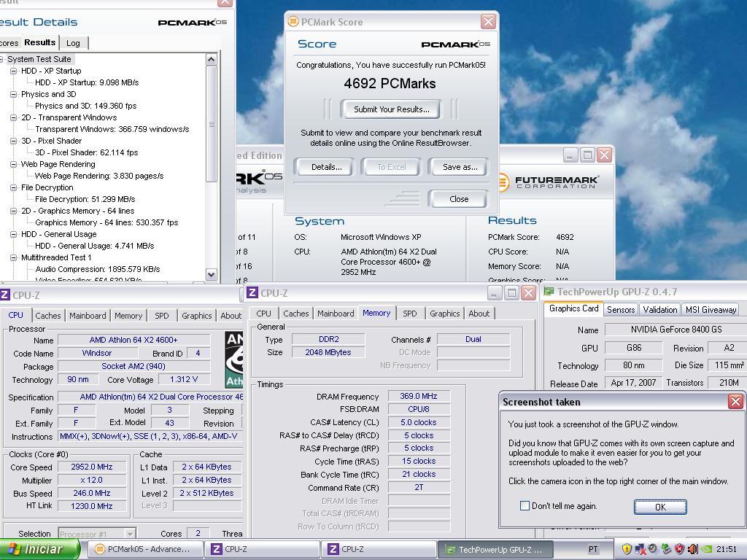Collapse the Multithreaded Test 1 node

(x=14, y=257)
